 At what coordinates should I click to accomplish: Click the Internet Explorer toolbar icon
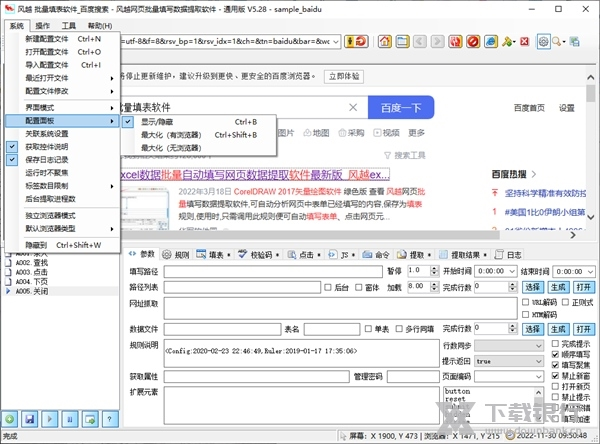pyautogui.click(x=491, y=41)
